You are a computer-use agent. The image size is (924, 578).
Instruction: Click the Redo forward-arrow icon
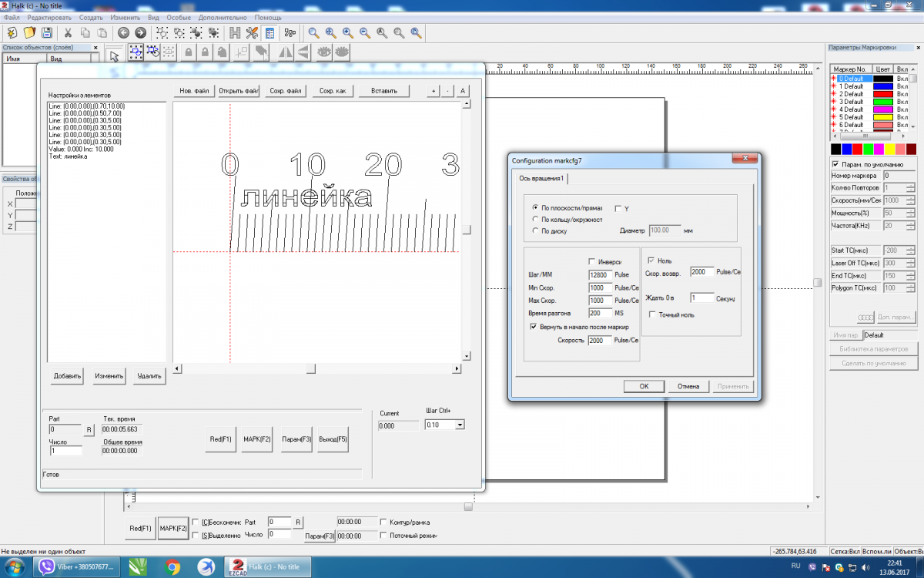(x=140, y=32)
